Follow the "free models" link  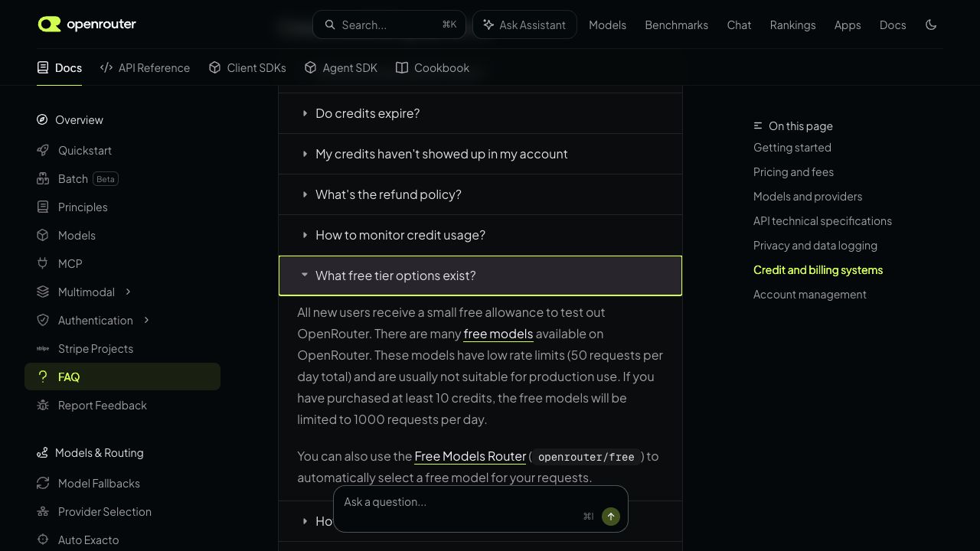coord(498,334)
